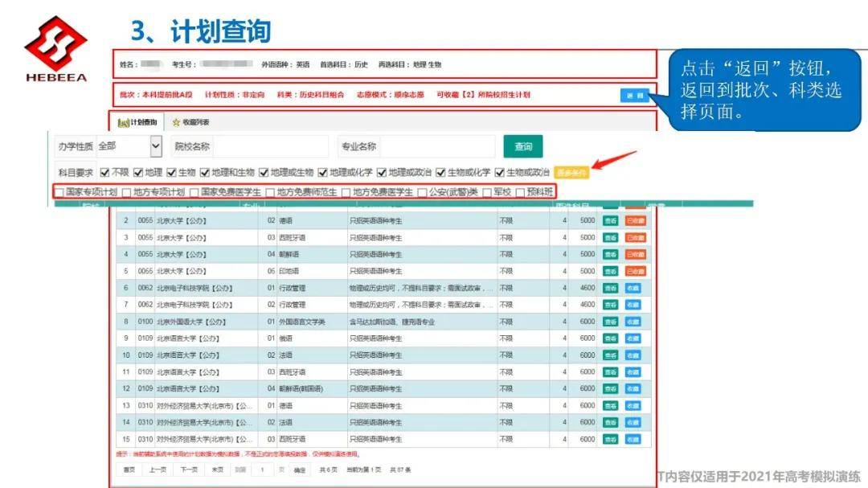Click blue 收藏 button for row 8 北京外国语大学
This screenshot has width=868, height=488.
[x=633, y=322]
